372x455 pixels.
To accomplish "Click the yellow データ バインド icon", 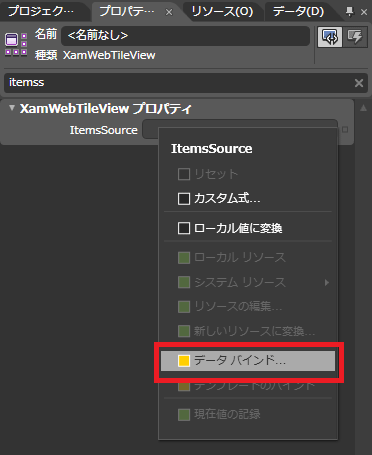I will coord(184,361).
